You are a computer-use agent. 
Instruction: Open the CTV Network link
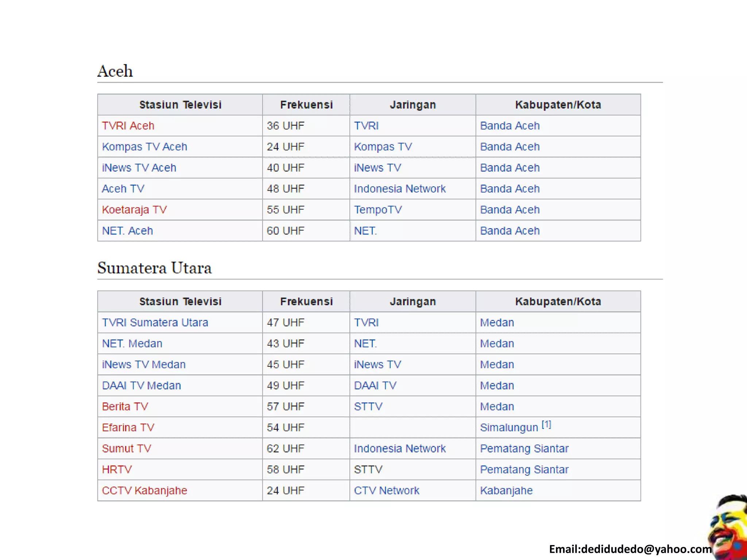tap(387, 491)
